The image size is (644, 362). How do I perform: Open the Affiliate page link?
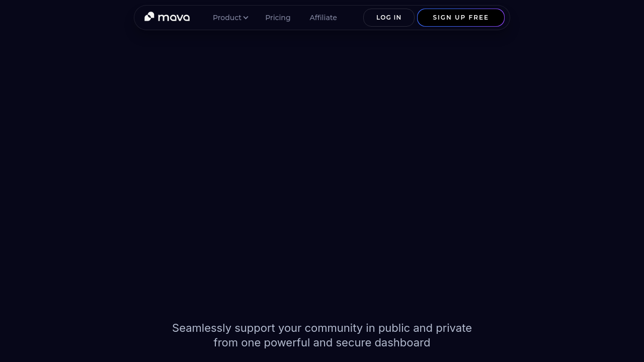323,18
